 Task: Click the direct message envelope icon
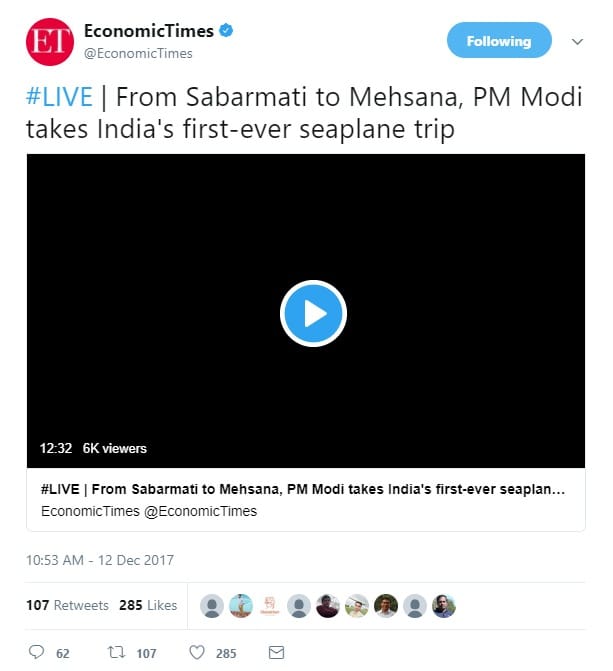click(277, 652)
